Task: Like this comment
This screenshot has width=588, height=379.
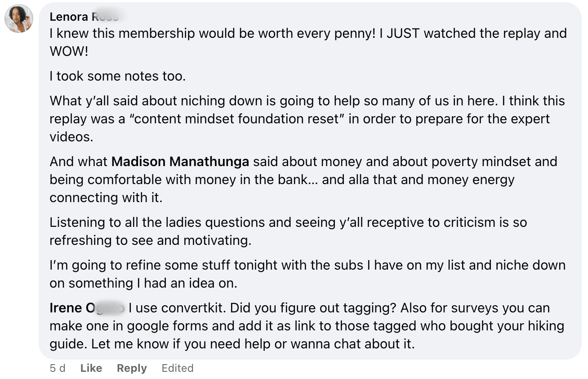Action: point(91,368)
